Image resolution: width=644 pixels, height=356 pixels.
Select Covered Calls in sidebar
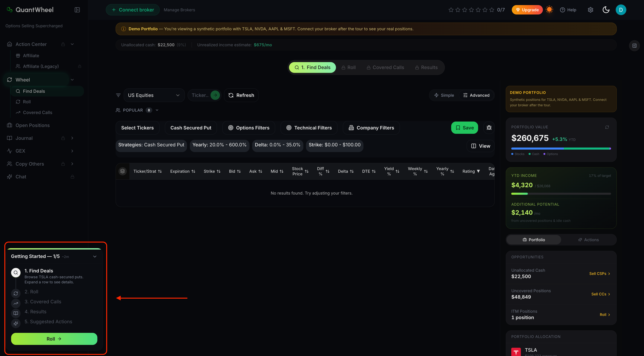(x=37, y=112)
